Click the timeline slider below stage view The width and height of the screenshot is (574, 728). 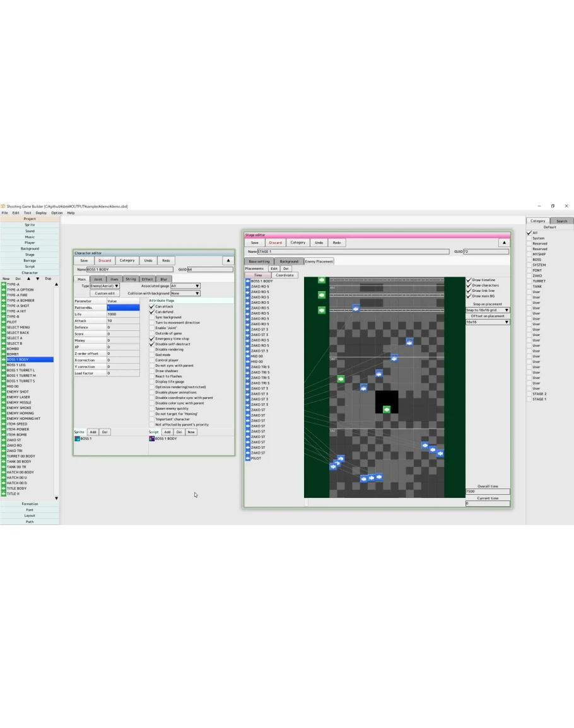click(385, 503)
